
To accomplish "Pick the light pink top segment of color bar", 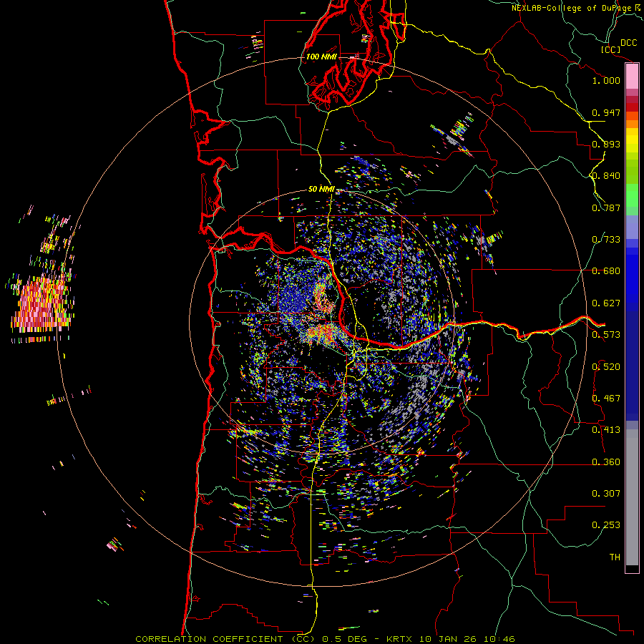I will coord(632,77).
